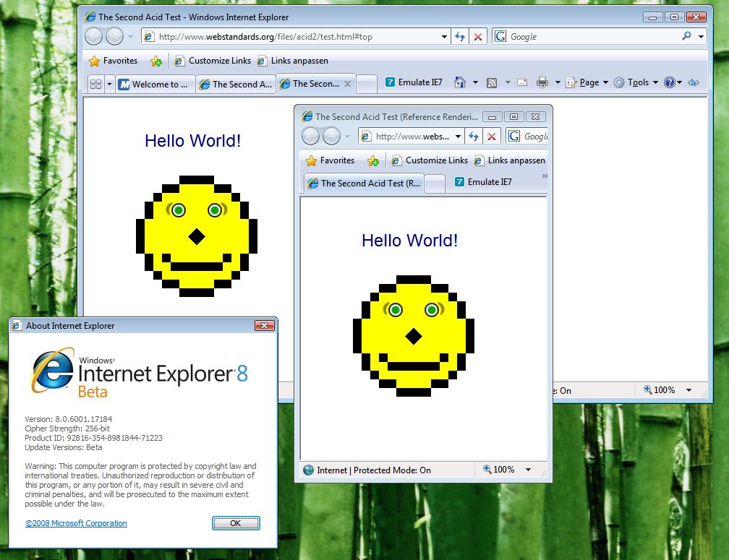Screen dimensions: 729x560
Task: Open Favorites in Reference Rendering window
Action: (x=331, y=160)
